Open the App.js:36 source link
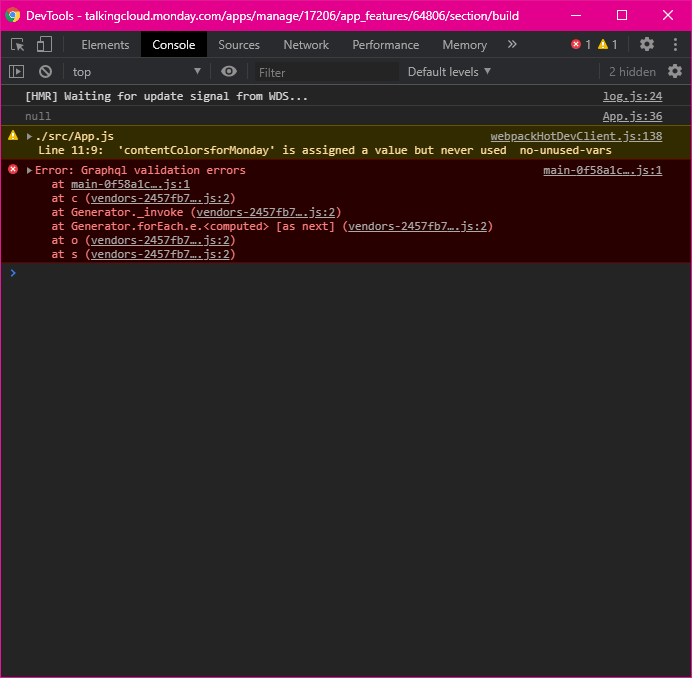 click(632, 116)
